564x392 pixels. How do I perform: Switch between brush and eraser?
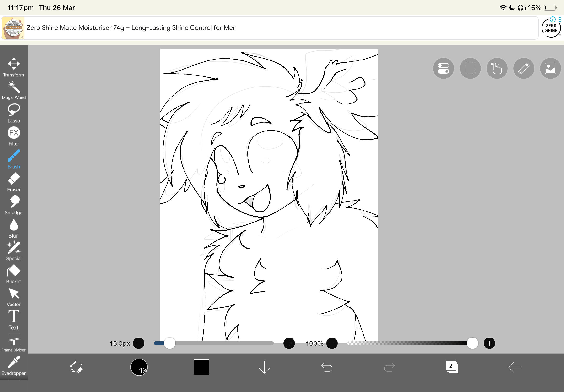click(x=76, y=367)
